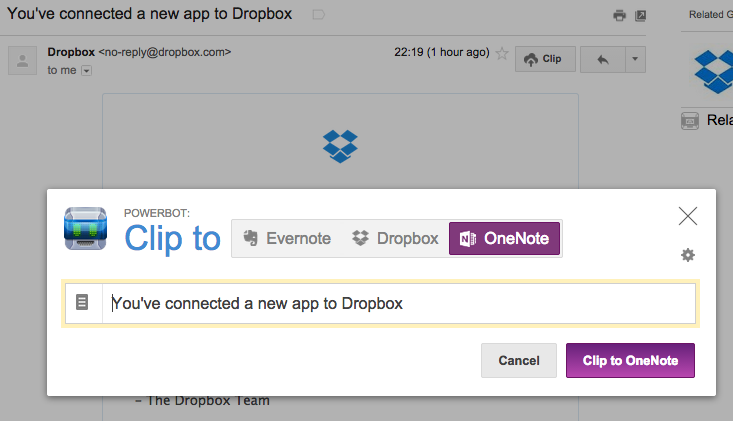Viewport: 733px width, 421px height.
Task: Click the '22:19 (1 hour ago)' timestamp
Action: coord(442,52)
